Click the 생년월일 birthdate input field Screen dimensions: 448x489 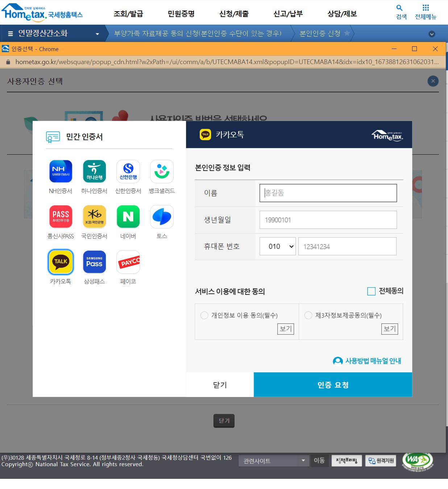[x=328, y=220]
